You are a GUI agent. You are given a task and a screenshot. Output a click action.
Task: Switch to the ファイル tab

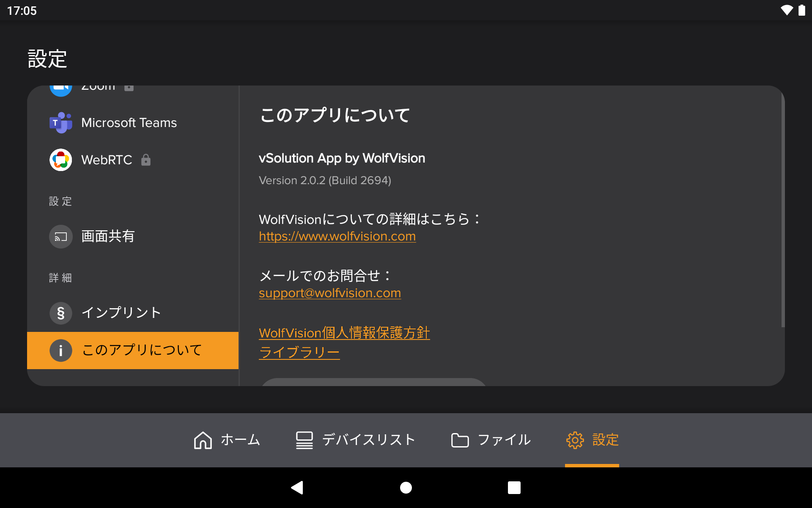tap(491, 440)
